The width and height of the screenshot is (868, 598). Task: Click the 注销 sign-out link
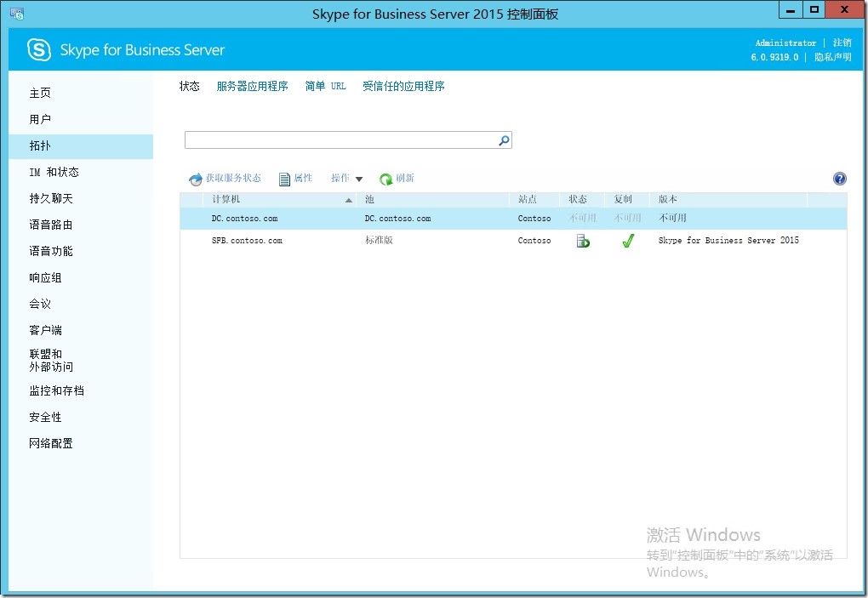[x=842, y=43]
